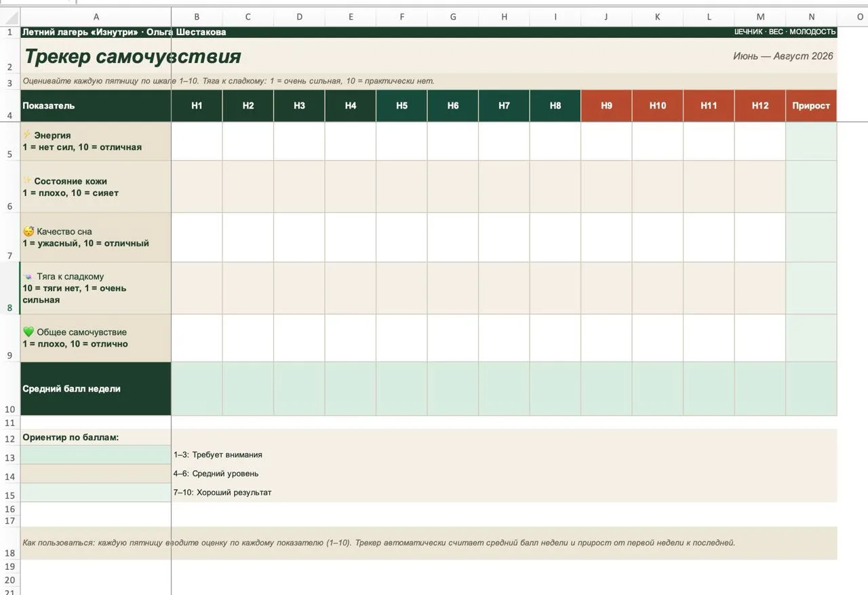Click the 'Средний балл недели' cell
The height and width of the screenshot is (595, 868).
[x=96, y=389]
